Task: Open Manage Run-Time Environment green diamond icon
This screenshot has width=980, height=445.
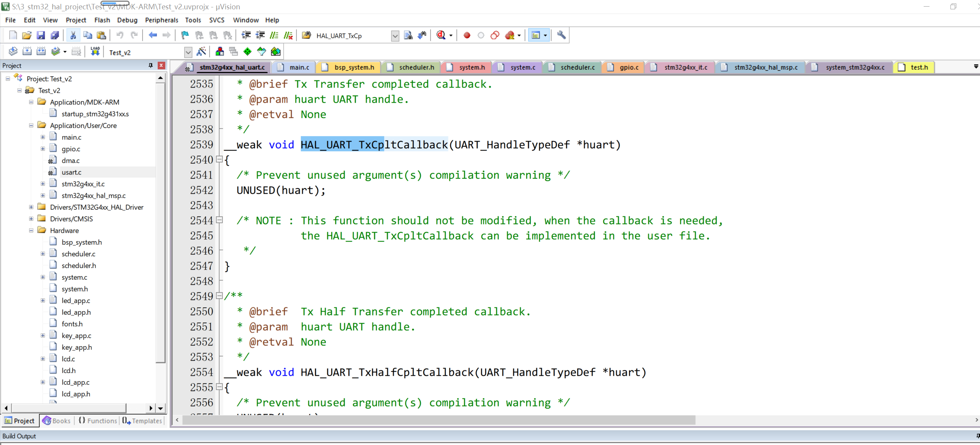Action: point(248,52)
